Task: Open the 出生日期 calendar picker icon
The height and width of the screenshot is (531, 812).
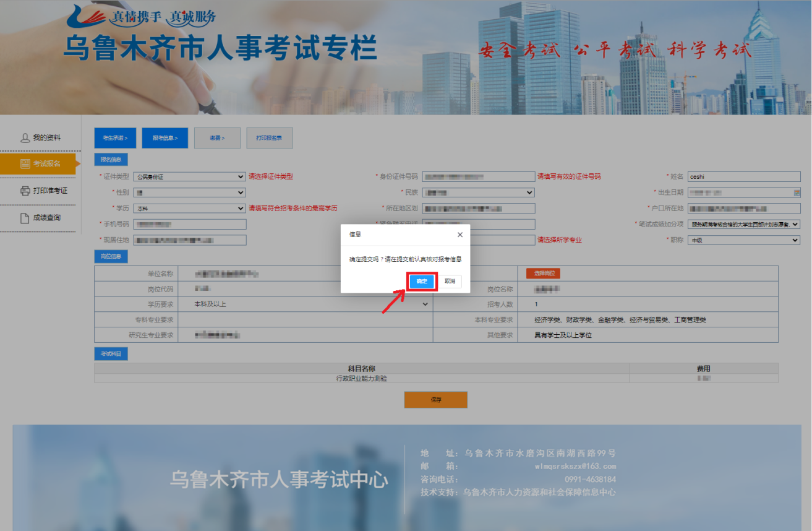Action: [x=797, y=192]
